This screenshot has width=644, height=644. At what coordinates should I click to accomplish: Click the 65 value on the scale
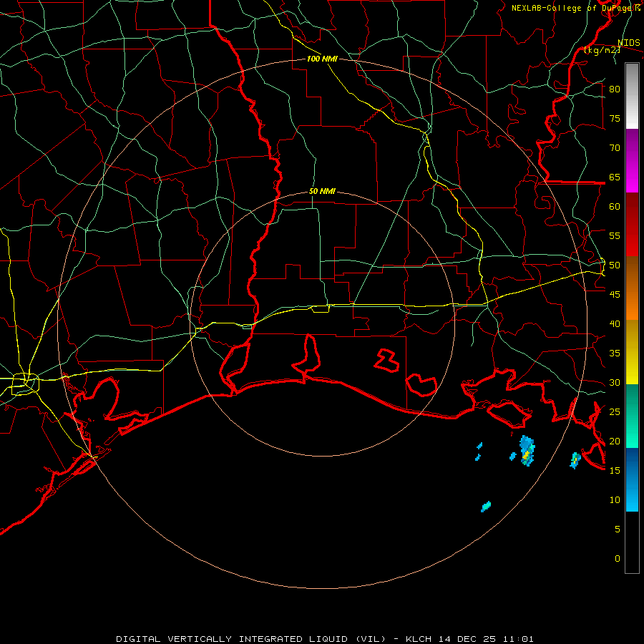tap(615, 177)
